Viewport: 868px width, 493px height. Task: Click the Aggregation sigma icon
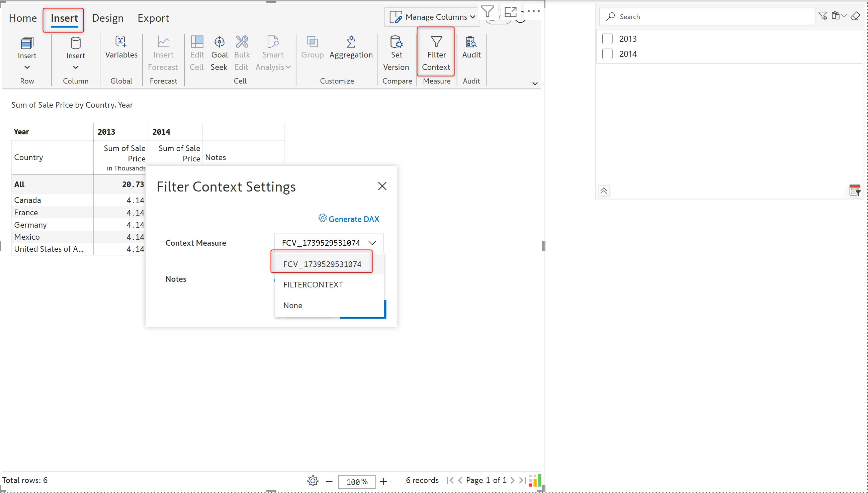351,42
